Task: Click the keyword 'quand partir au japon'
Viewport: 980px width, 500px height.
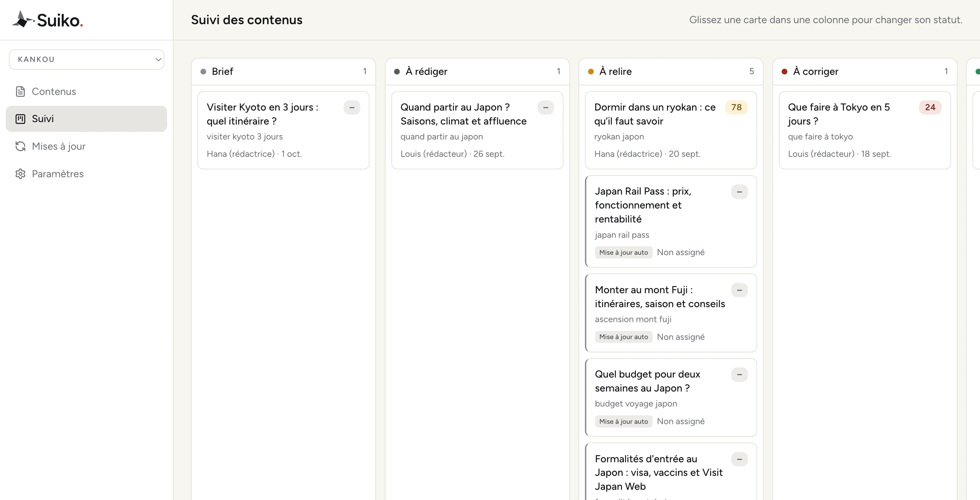Action: pos(441,137)
